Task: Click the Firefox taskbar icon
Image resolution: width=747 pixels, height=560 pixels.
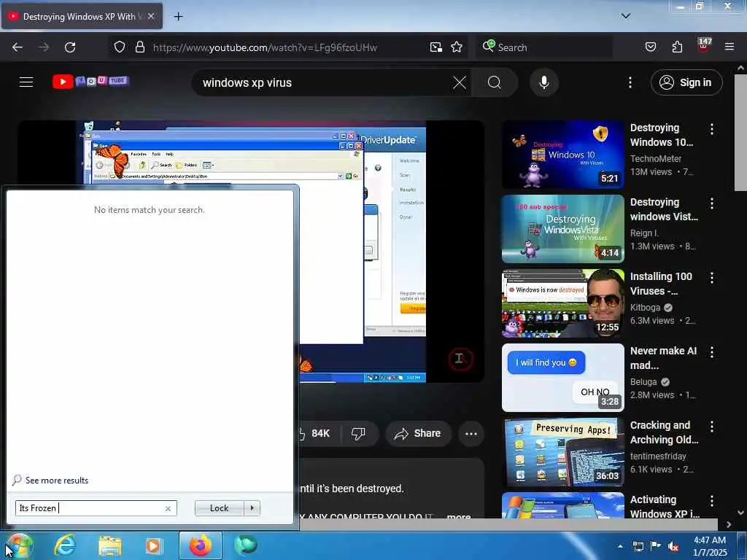Action: pyautogui.click(x=201, y=545)
